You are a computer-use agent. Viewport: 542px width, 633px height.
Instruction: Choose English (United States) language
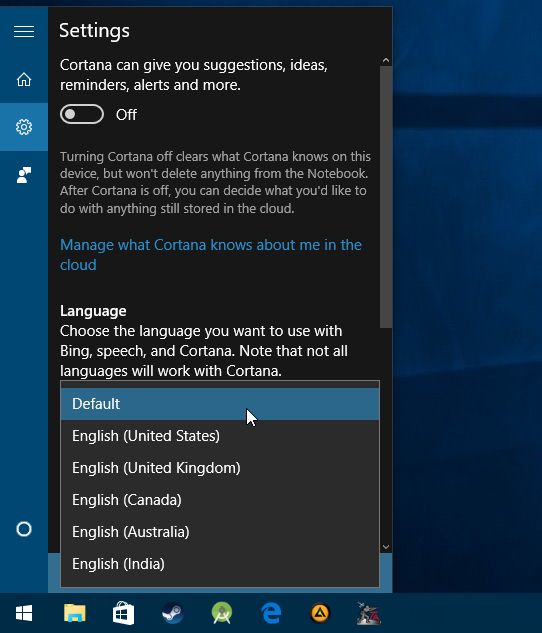click(220, 436)
